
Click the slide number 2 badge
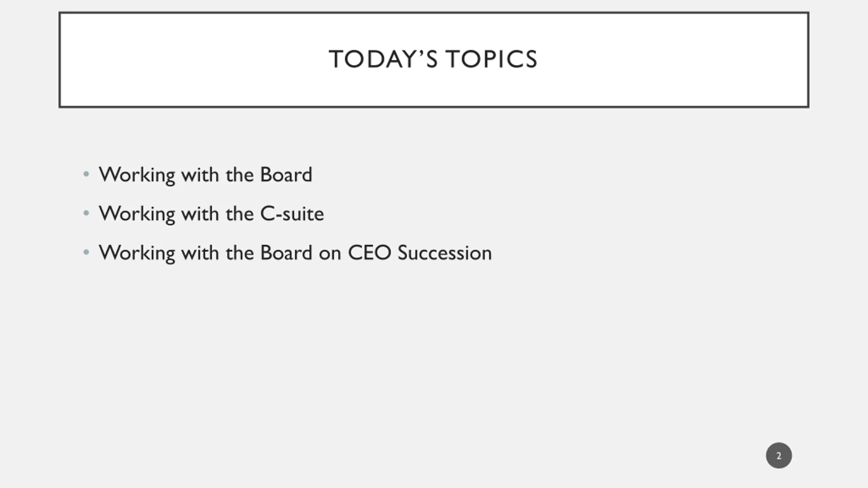(778, 455)
